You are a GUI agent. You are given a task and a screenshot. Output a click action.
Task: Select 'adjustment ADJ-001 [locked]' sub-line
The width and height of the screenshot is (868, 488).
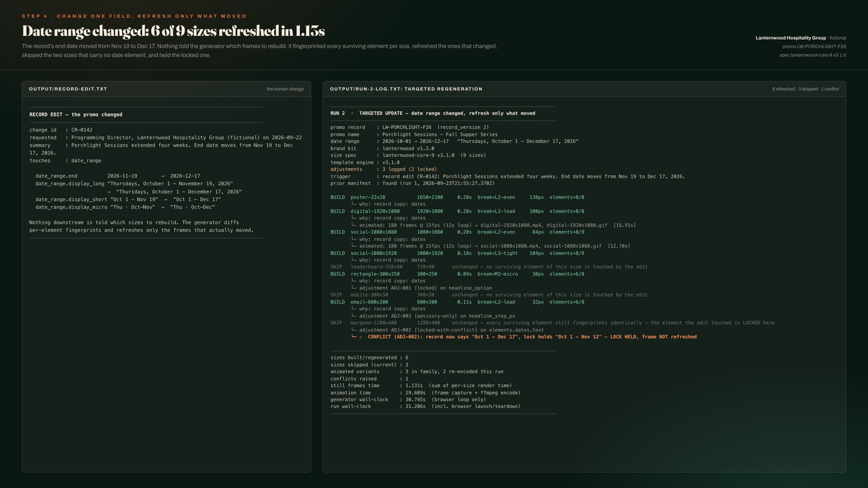click(422, 288)
